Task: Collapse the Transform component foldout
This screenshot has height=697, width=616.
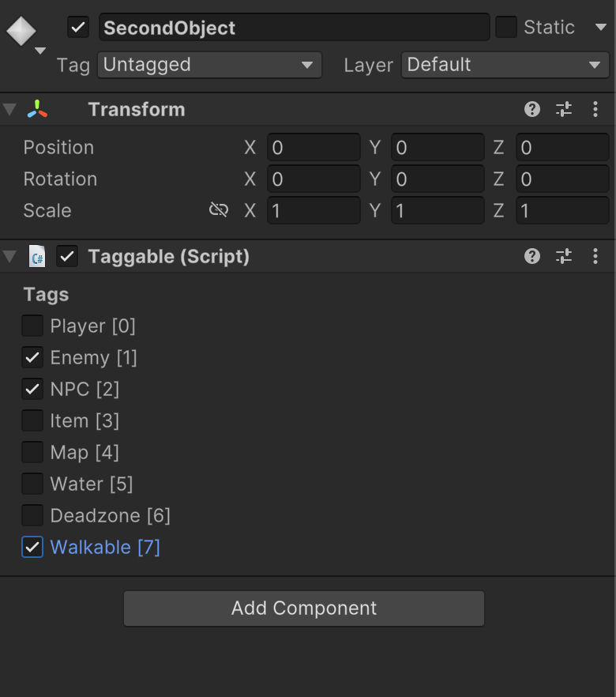Action: pyautogui.click(x=9, y=109)
